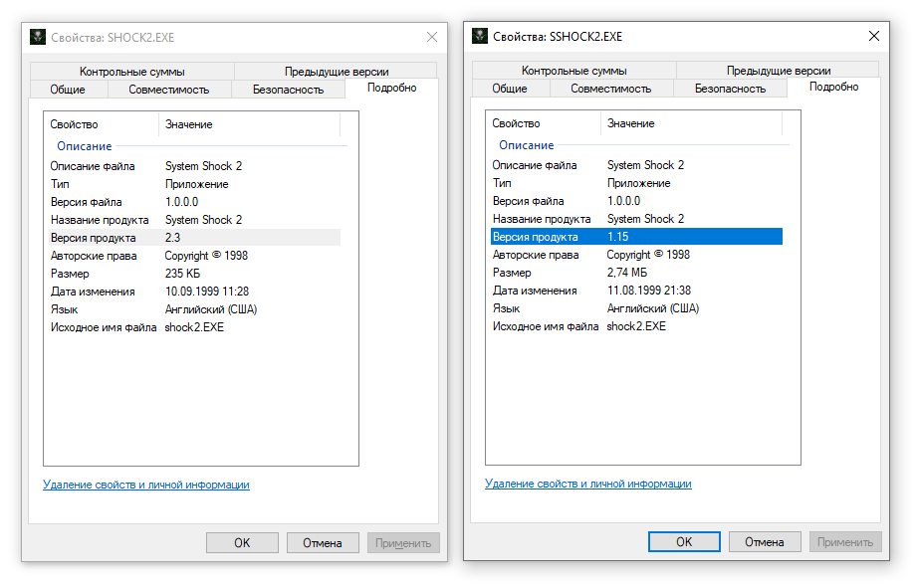Select Безопасность tab in SHOCK2.EXE window
Screen dimensions: 916x588
coord(288,90)
